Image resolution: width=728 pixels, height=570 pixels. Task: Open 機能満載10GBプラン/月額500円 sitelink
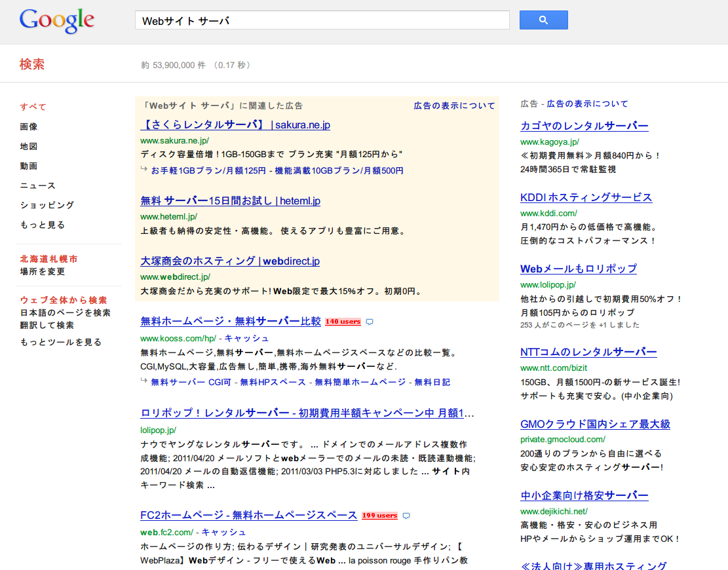pos(339,171)
